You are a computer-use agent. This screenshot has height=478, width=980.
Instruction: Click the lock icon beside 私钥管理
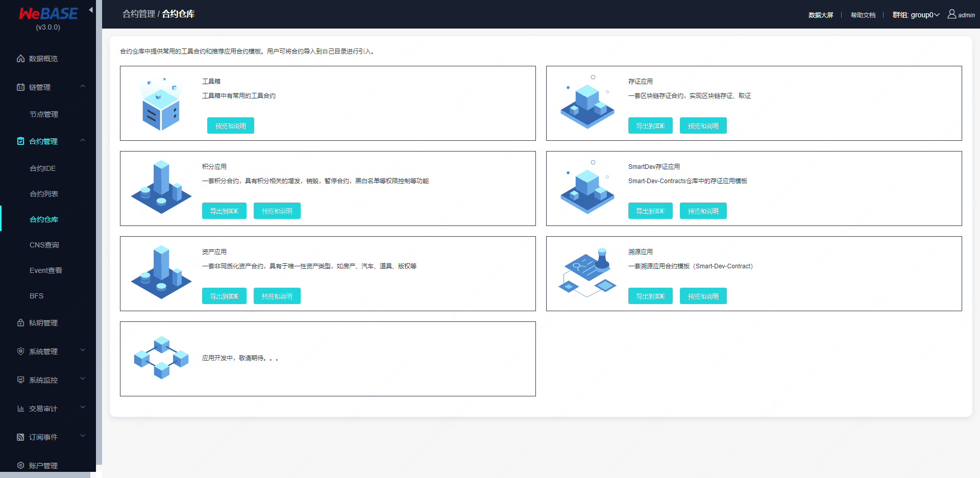click(x=20, y=323)
